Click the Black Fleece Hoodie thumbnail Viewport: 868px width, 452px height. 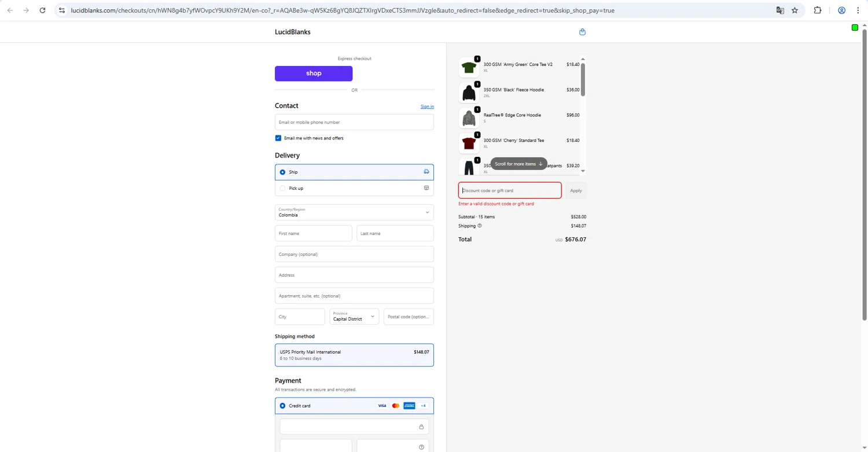pos(469,93)
